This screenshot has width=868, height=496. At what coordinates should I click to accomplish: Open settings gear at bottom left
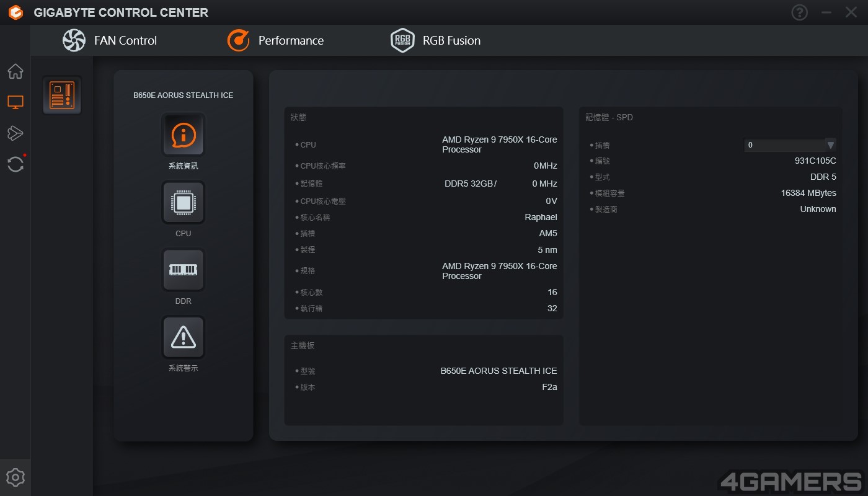click(15, 477)
